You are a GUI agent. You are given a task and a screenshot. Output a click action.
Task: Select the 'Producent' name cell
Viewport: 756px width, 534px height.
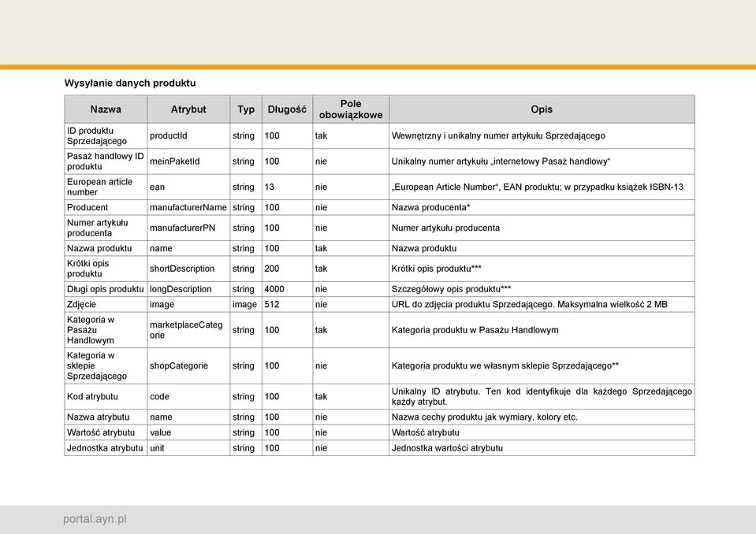[x=106, y=207]
